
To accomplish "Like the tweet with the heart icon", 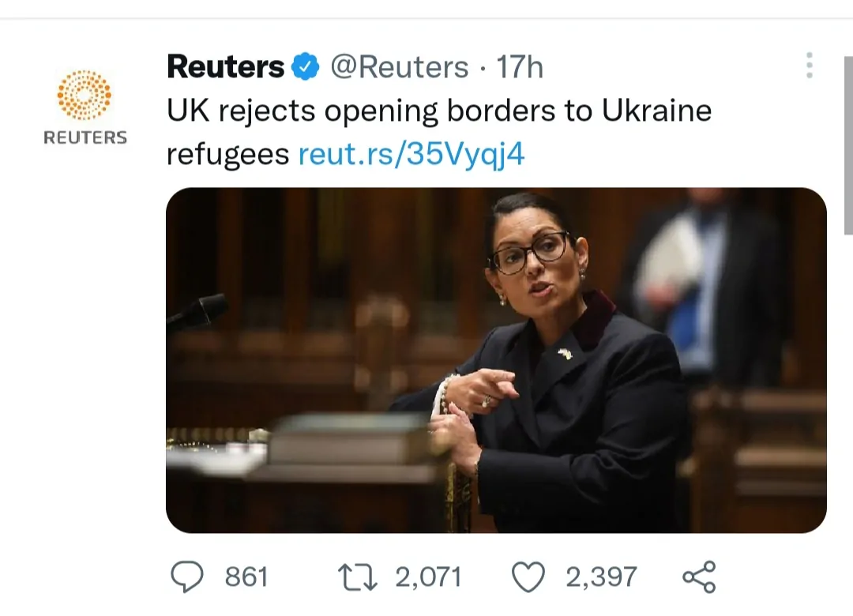I will [528, 577].
